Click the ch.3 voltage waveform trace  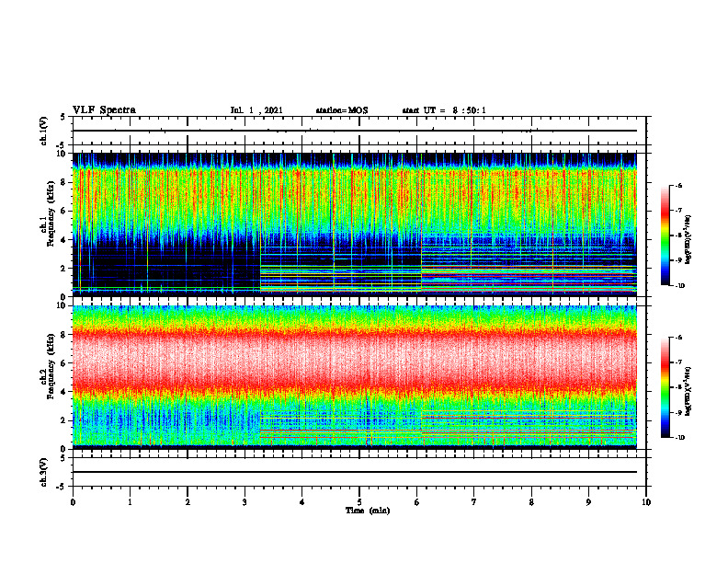[355, 472]
